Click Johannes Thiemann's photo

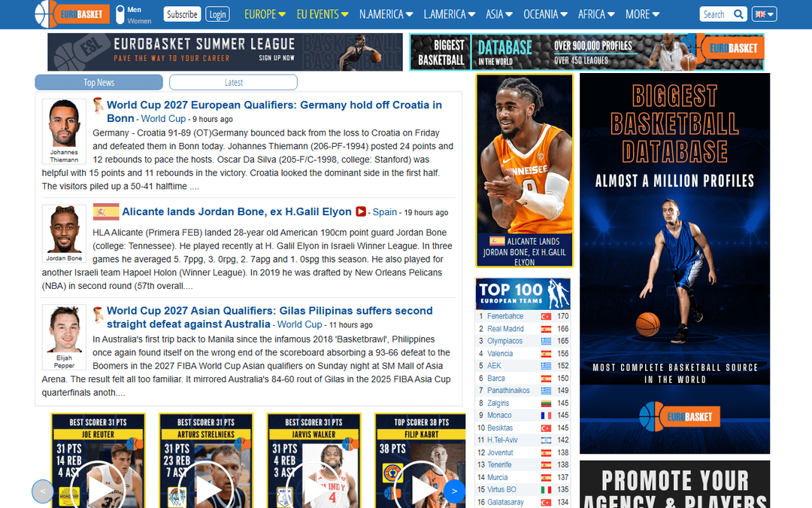tap(64, 123)
